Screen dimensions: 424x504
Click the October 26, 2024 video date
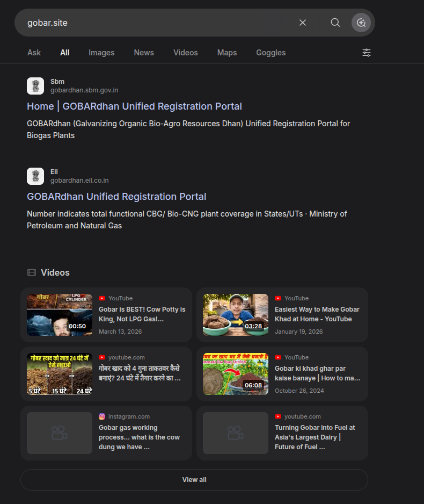(299, 391)
